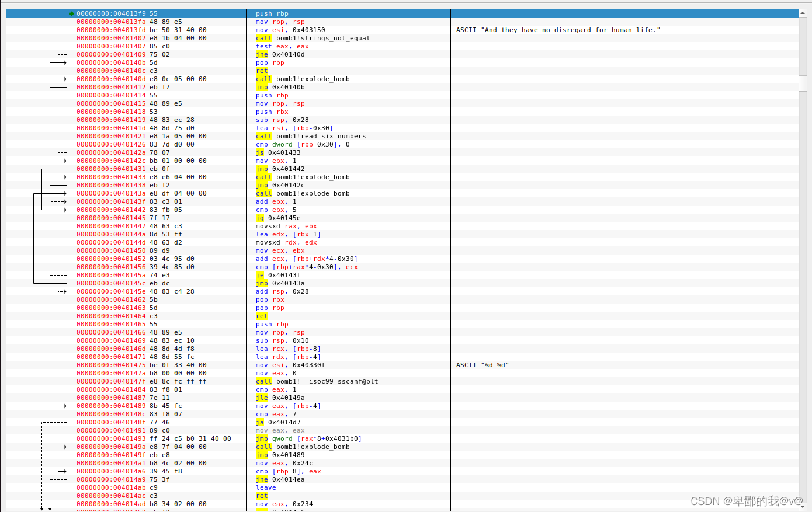The image size is (812, 512).
Task: Click jne 0x4014ea instruction
Action: [280, 479]
